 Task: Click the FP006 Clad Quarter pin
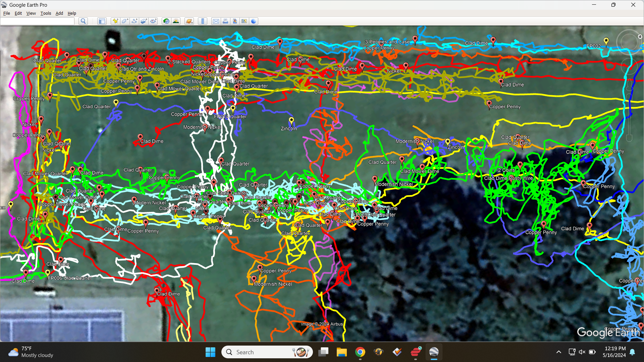[48, 273]
